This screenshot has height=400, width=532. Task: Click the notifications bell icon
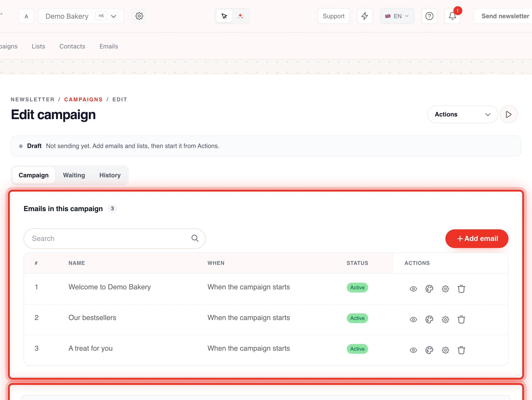(452, 16)
